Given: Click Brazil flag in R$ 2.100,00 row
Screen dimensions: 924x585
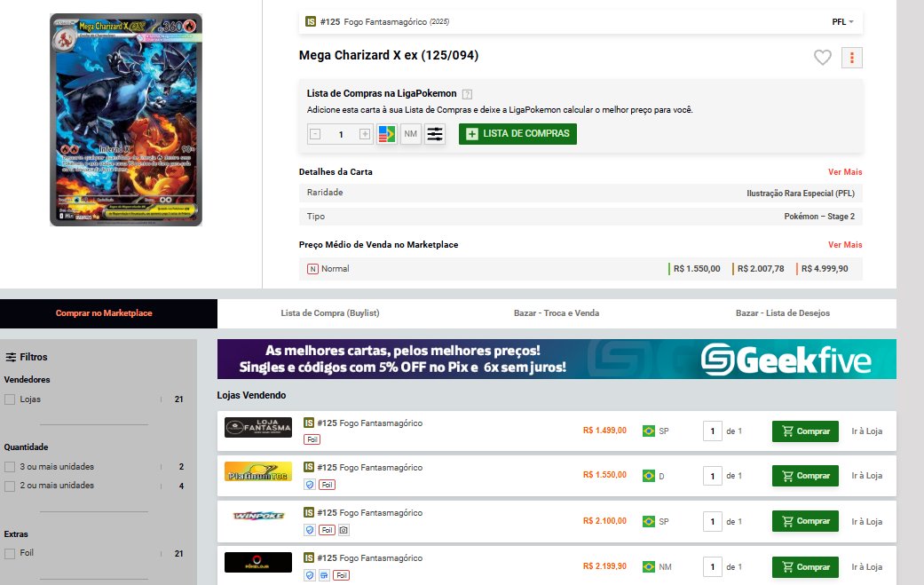Looking at the screenshot, I should [649, 521].
